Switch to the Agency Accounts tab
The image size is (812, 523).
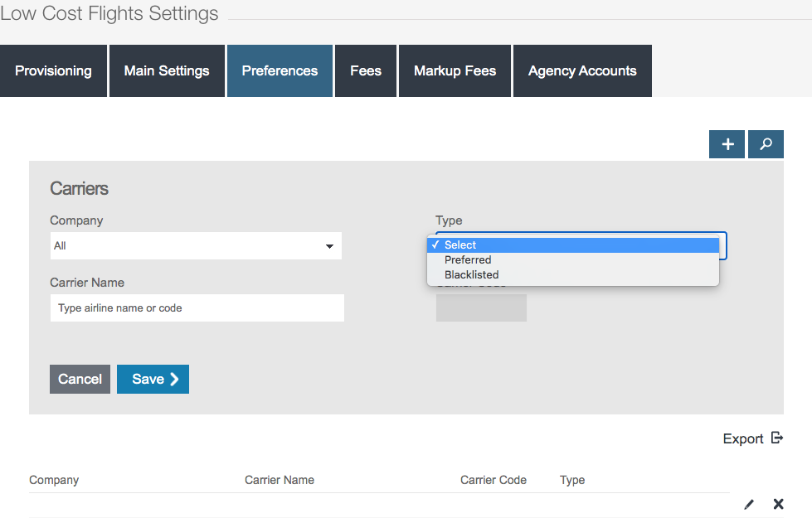point(582,71)
